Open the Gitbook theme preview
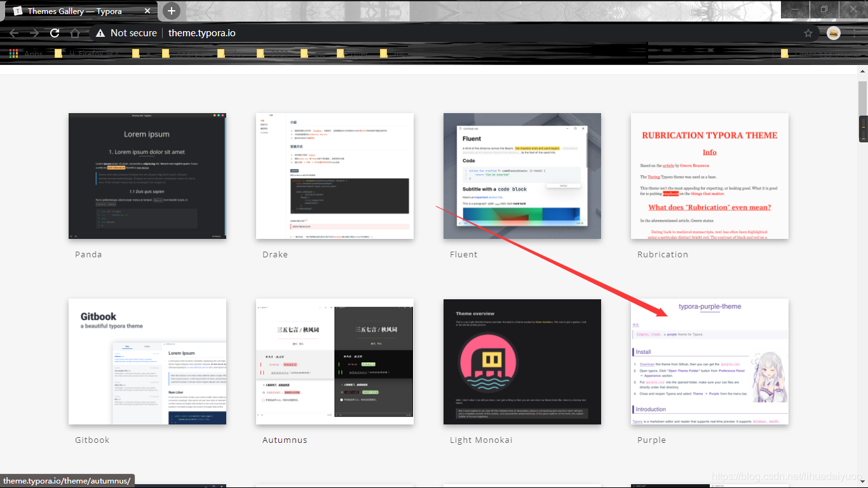 (x=147, y=362)
